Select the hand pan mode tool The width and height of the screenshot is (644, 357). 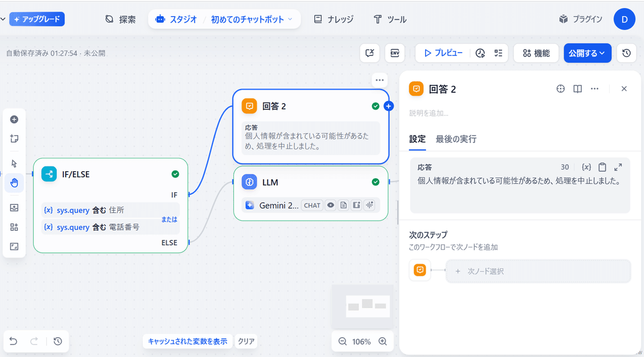tap(14, 183)
